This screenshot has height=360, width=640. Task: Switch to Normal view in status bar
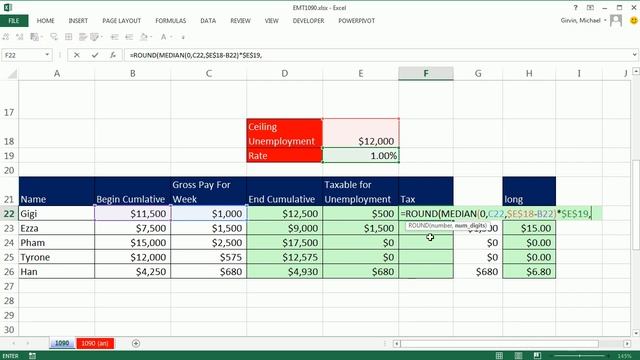pos(499,356)
